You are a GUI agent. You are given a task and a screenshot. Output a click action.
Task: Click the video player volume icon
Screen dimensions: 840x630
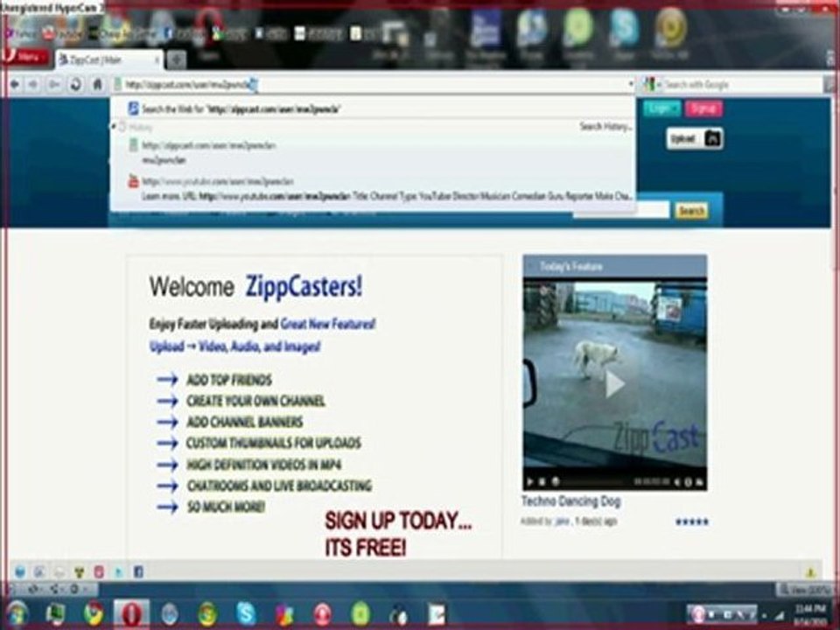click(x=677, y=482)
